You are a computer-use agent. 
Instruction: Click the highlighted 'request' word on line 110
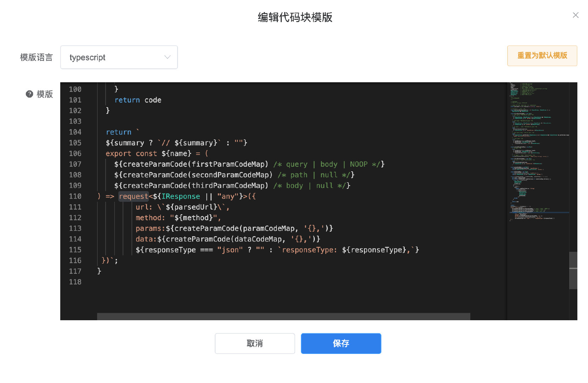[134, 196]
